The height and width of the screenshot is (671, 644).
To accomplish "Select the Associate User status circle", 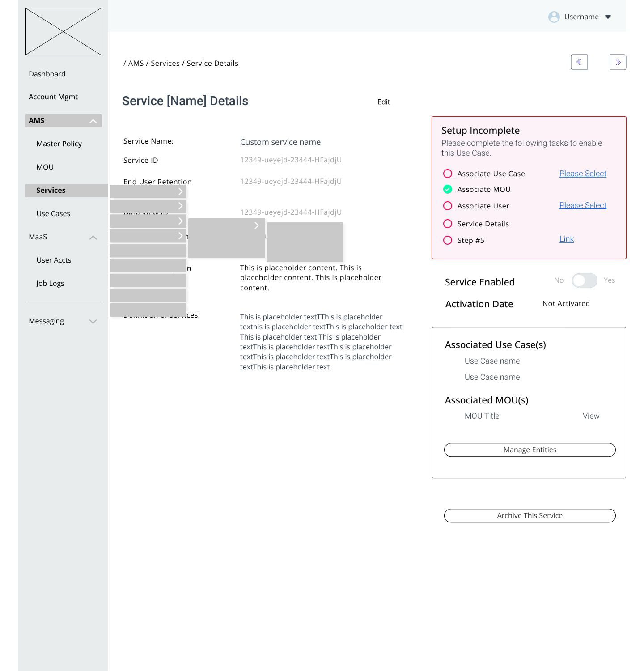I will 448,206.
